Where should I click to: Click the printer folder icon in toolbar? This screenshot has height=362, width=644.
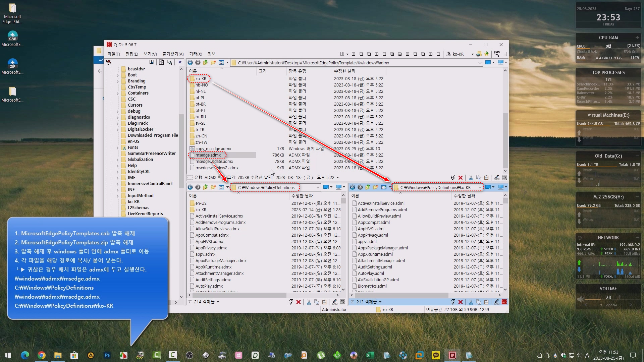479,54
